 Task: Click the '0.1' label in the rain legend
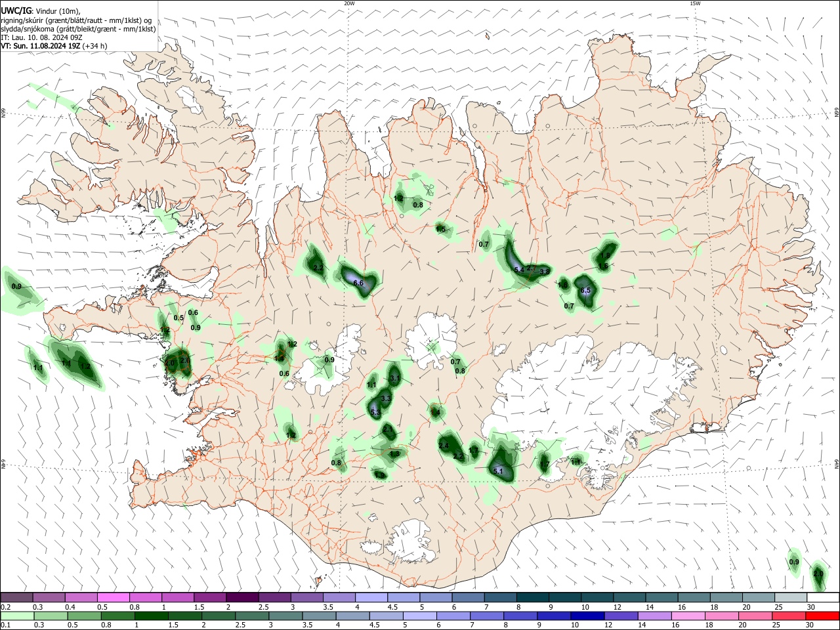point(5,625)
